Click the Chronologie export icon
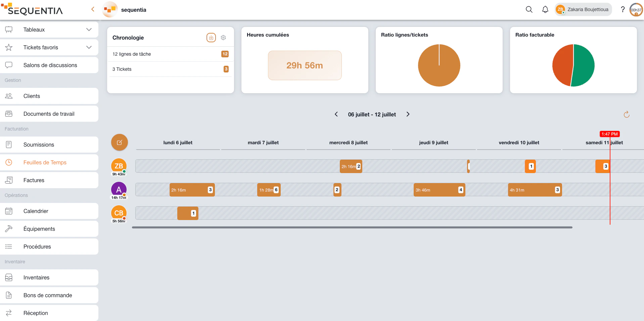Screen dimensions: 644x321 211,38
